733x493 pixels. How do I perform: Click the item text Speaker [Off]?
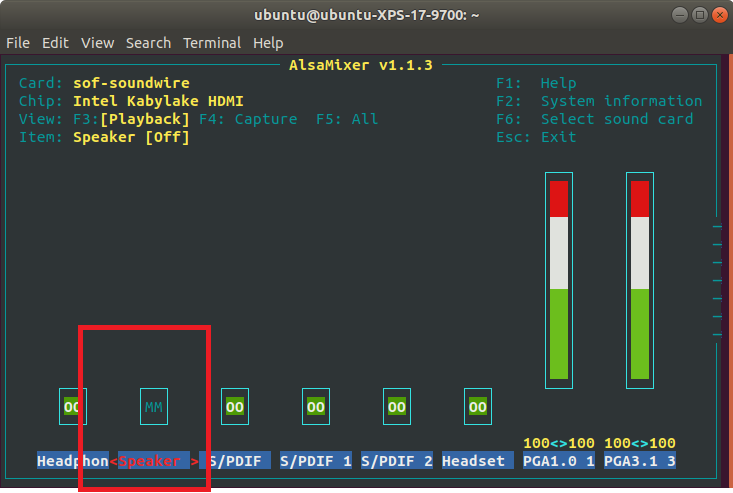[x=131, y=137]
